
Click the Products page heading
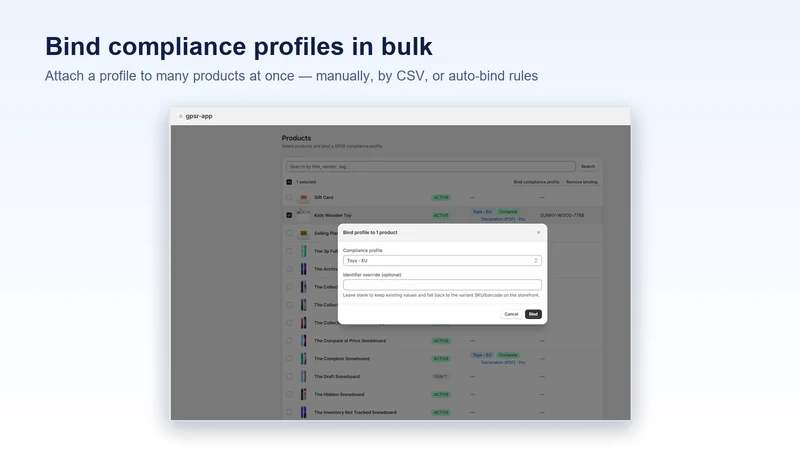point(296,138)
